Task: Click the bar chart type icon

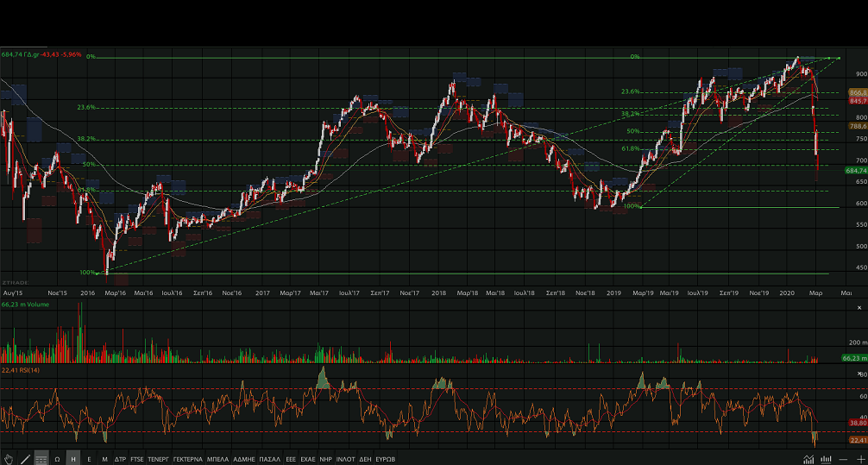Action: point(827,459)
